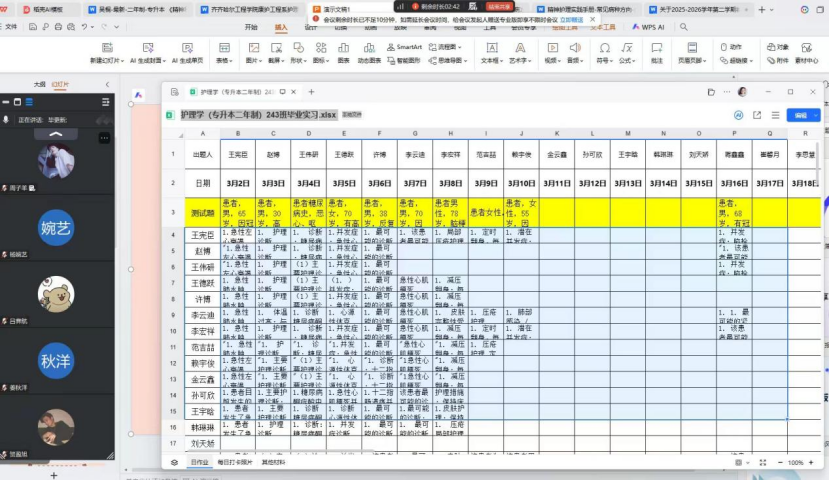
Task: Click the share icon beside the blue edit button
Action: [757, 115]
